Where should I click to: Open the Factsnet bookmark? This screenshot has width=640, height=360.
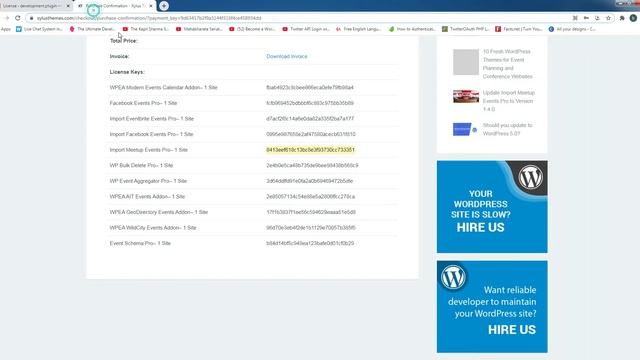point(519,29)
